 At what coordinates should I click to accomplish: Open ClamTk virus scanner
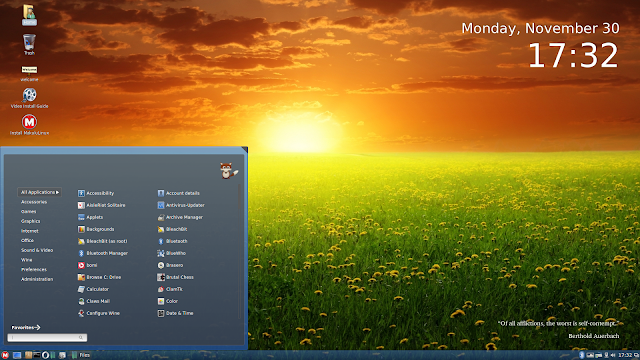click(x=170, y=289)
